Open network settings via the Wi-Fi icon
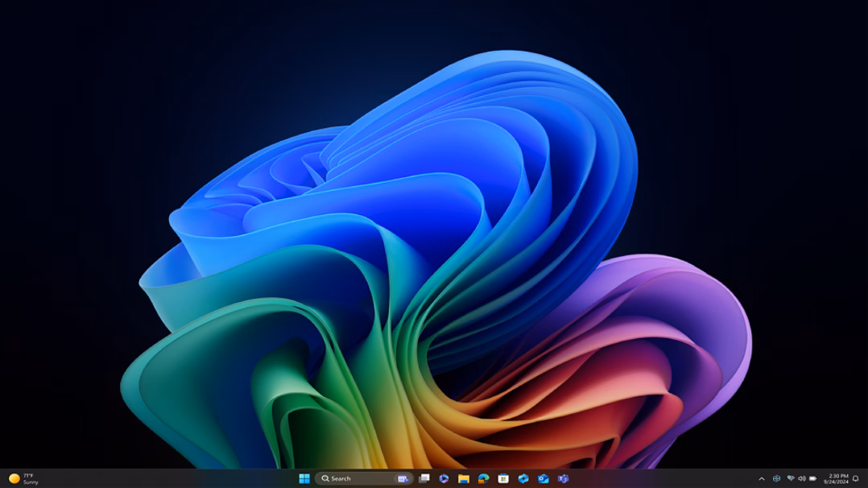Viewport: 868px width, 488px height. [x=790, y=478]
